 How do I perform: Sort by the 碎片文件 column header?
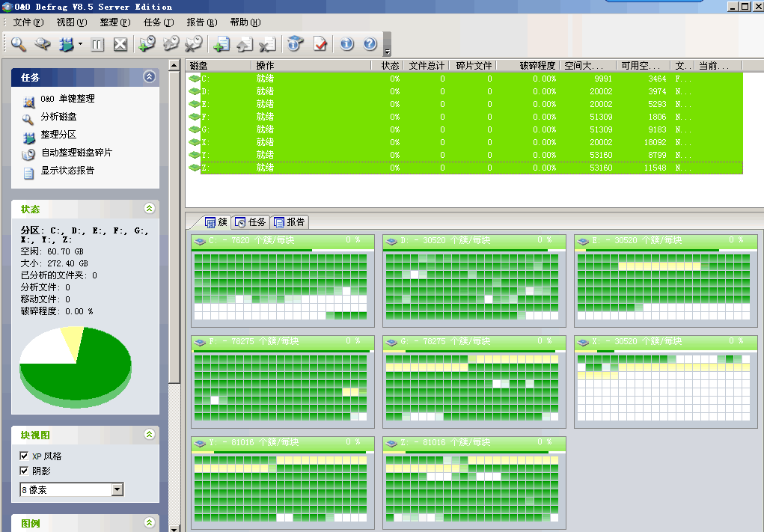click(473, 66)
